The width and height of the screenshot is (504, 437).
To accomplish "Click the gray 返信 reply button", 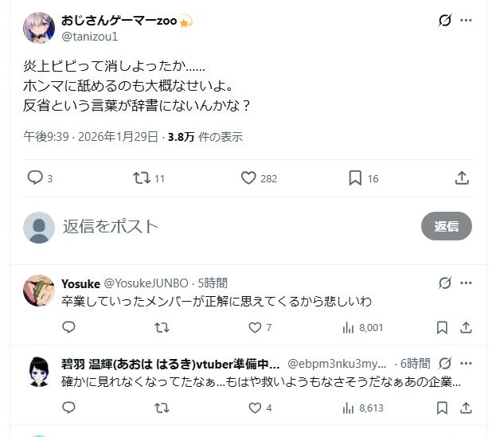I will click(x=446, y=227).
